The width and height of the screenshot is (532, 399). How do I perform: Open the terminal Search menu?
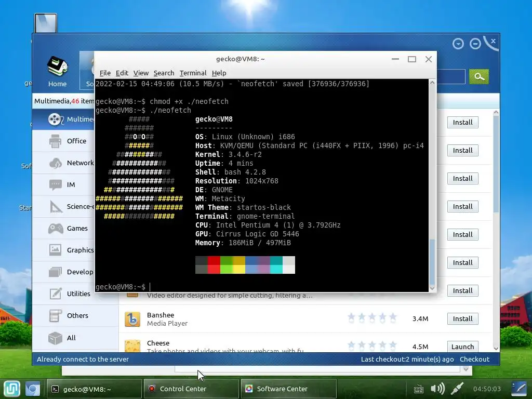[x=164, y=73]
